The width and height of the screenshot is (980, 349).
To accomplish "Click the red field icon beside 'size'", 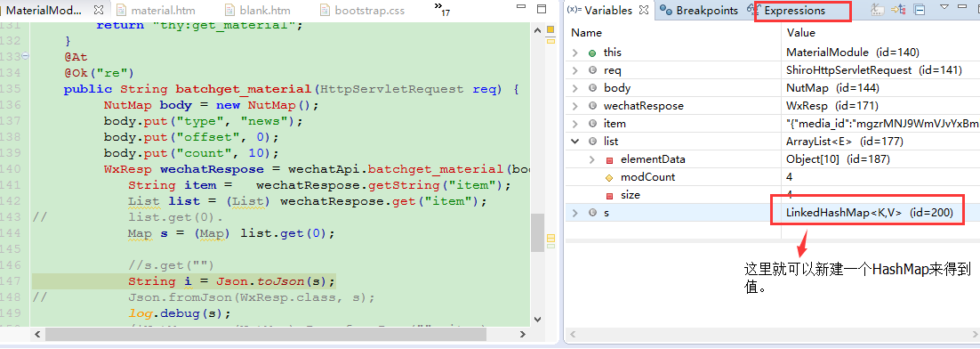I will (609, 195).
